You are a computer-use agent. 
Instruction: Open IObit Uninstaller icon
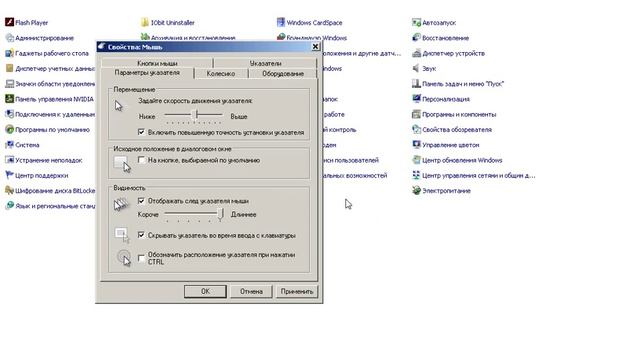point(145,22)
